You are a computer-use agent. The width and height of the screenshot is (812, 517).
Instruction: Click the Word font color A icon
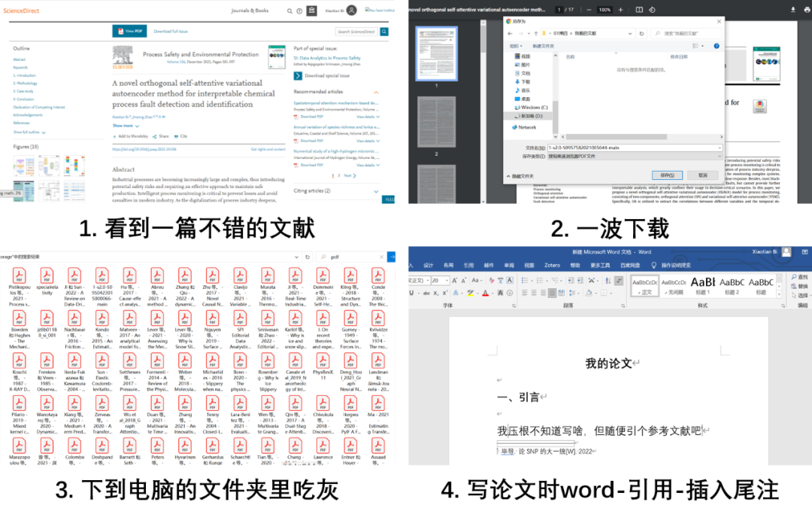pos(485,293)
